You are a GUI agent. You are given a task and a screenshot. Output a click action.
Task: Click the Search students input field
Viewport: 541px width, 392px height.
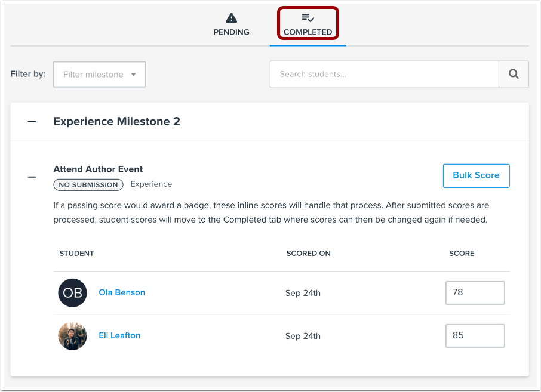(x=384, y=75)
